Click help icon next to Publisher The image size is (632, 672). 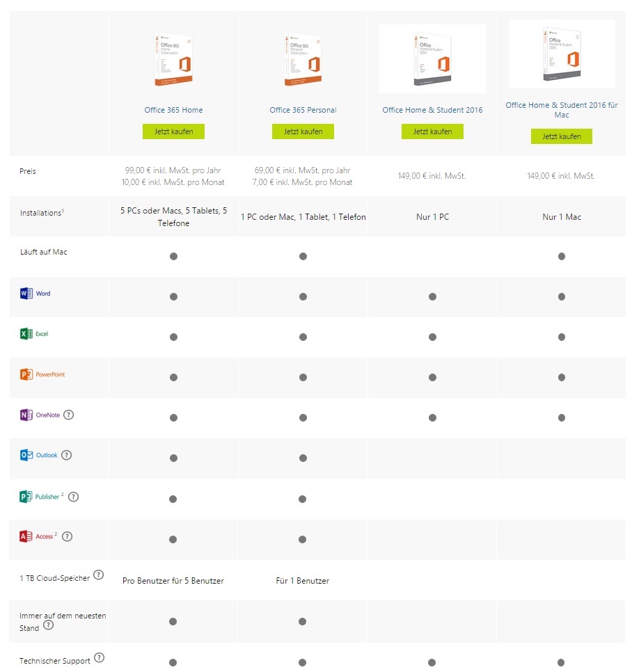click(x=73, y=497)
